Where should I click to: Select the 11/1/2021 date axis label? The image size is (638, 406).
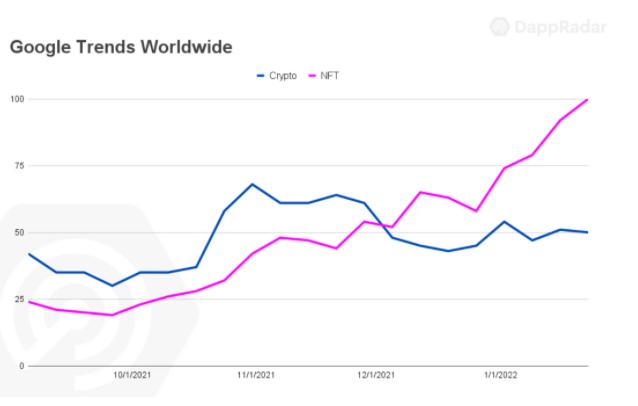[x=255, y=377]
